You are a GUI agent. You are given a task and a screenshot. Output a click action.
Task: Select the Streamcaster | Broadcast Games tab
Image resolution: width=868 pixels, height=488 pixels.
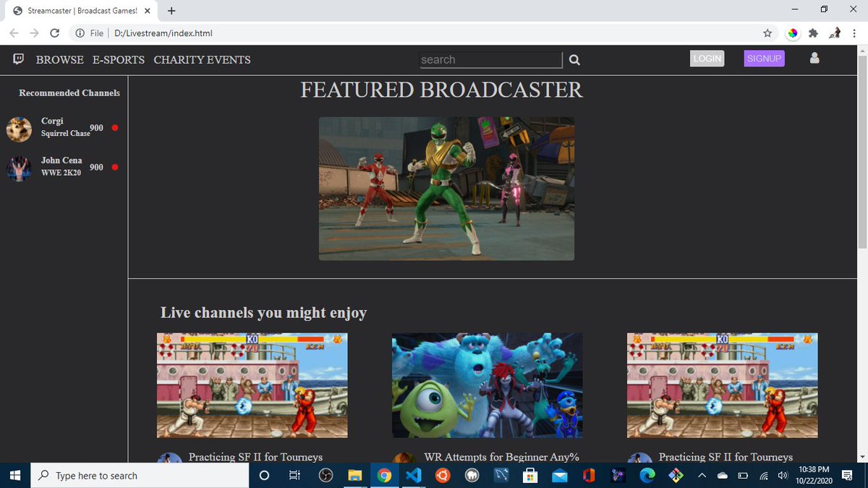point(81,11)
